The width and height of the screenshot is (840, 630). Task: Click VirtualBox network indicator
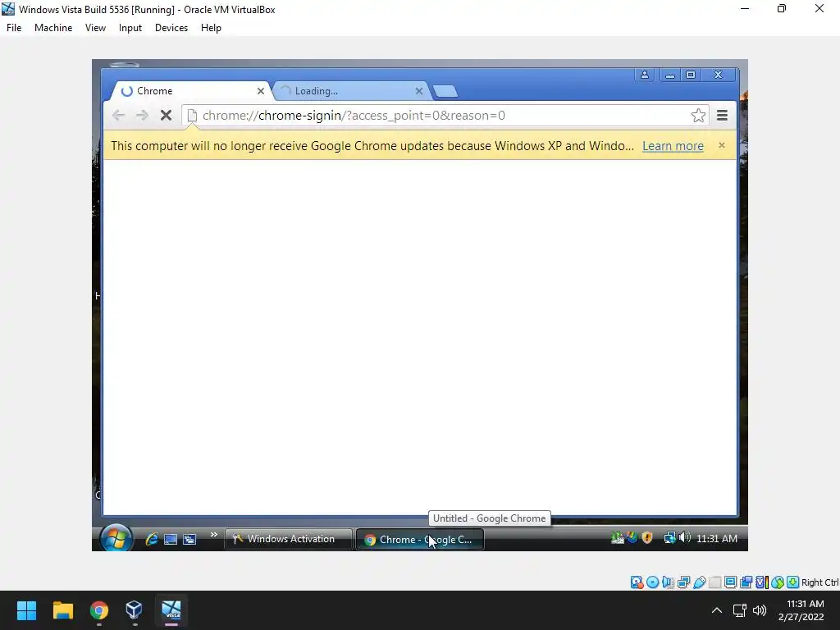pos(683,582)
